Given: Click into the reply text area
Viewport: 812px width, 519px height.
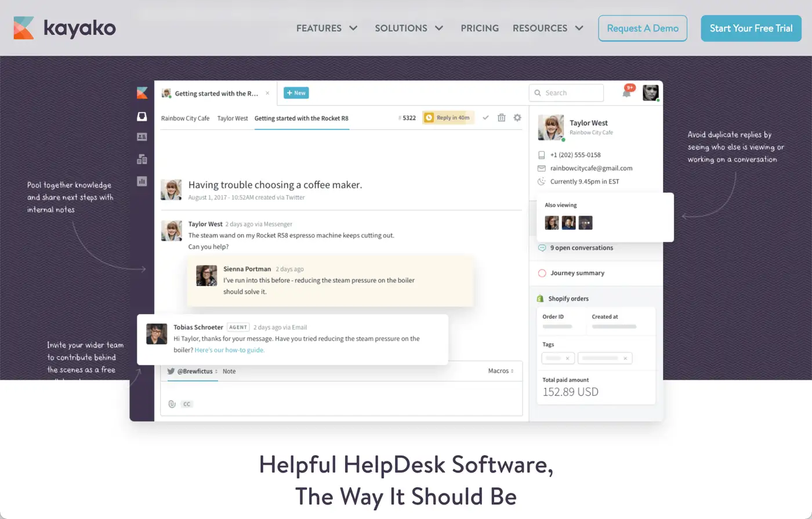Looking at the screenshot, I should click(x=342, y=398).
